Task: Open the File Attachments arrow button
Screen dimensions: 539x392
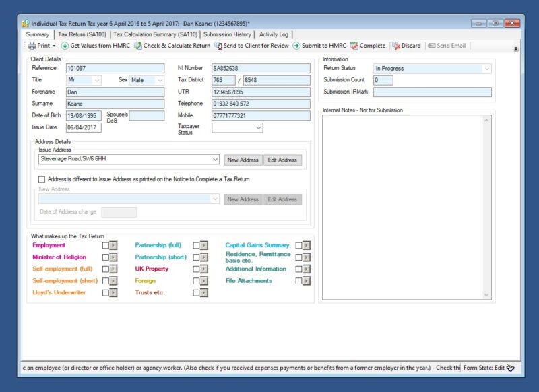Action: point(307,281)
